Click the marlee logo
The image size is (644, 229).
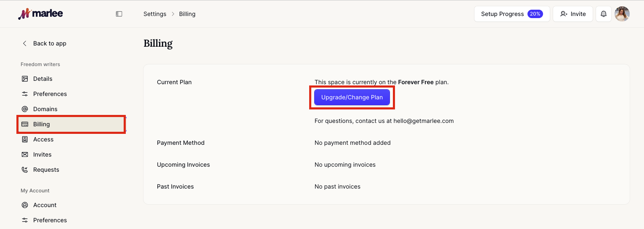coord(40,14)
